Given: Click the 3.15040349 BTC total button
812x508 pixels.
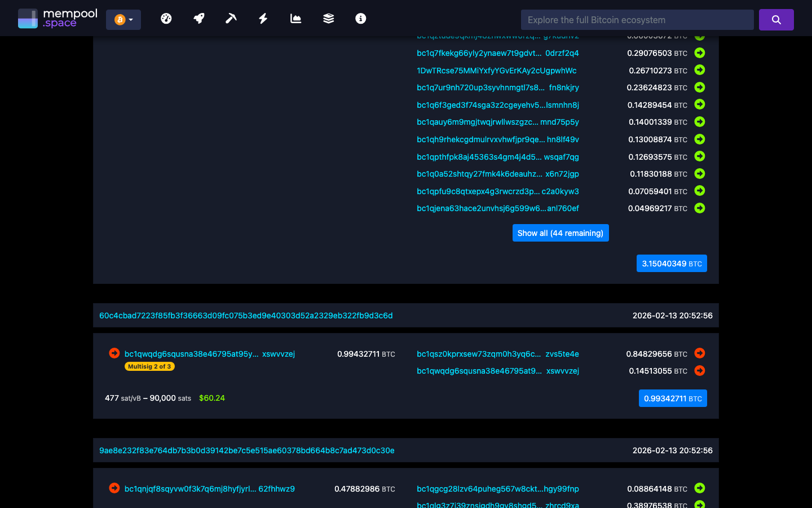Looking at the screenshot, I should click(x=672, y=263).
